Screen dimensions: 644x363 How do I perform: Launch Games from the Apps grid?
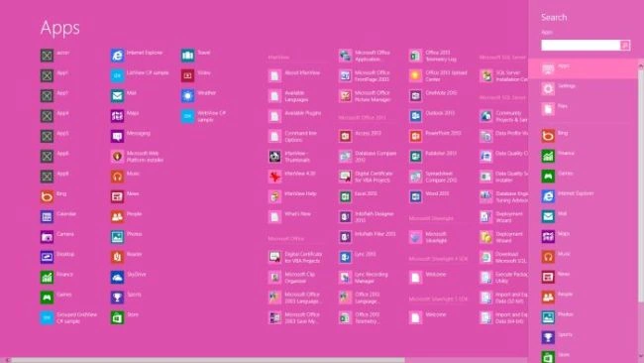pyautogui.click(x=56, y=297)
